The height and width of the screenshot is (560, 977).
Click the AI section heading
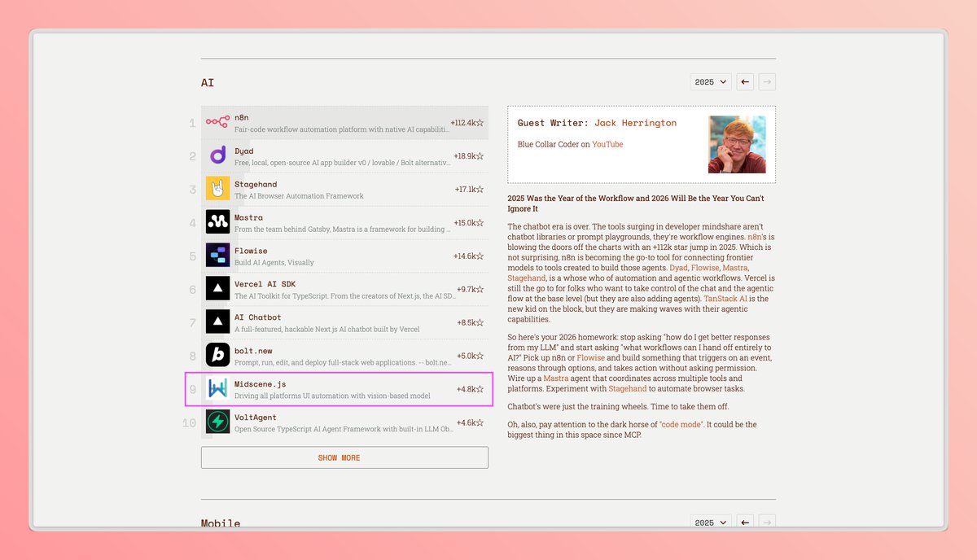click(x=208, y=83)
